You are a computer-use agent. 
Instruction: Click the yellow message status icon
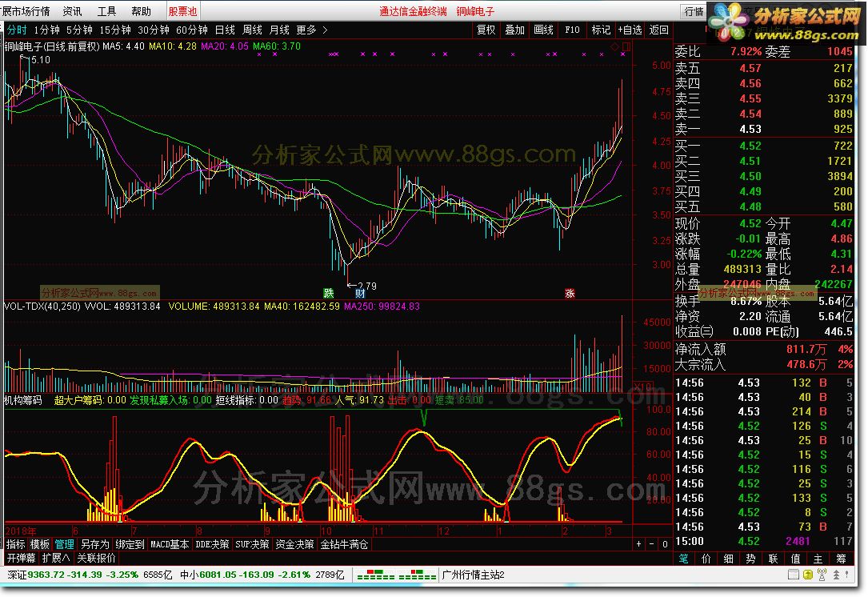tap(808, 575)
